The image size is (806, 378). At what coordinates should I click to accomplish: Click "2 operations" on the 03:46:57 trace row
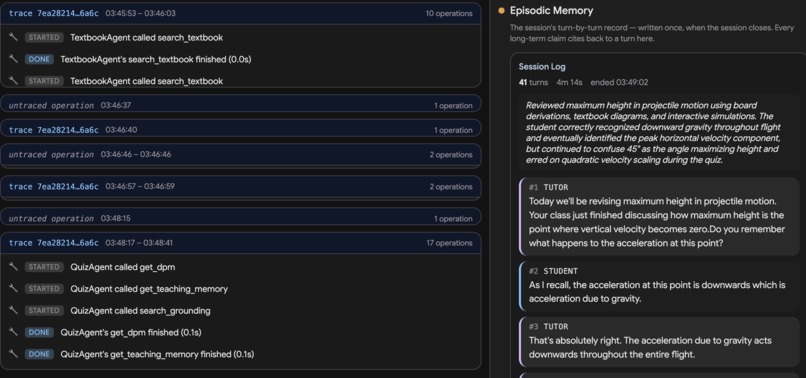[451, 187]
